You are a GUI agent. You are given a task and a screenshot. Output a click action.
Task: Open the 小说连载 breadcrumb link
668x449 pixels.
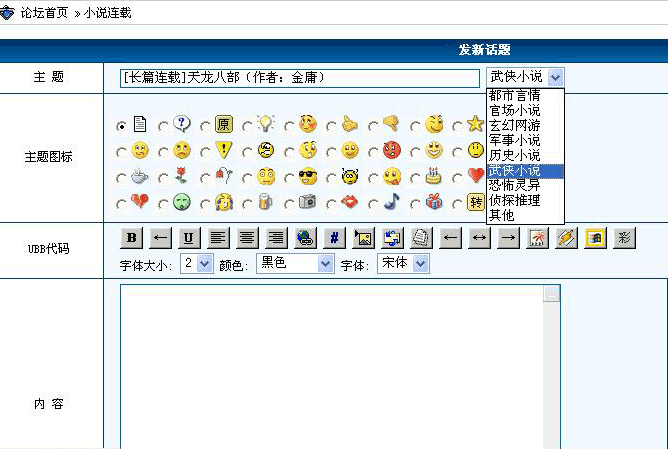pos(107,13)
